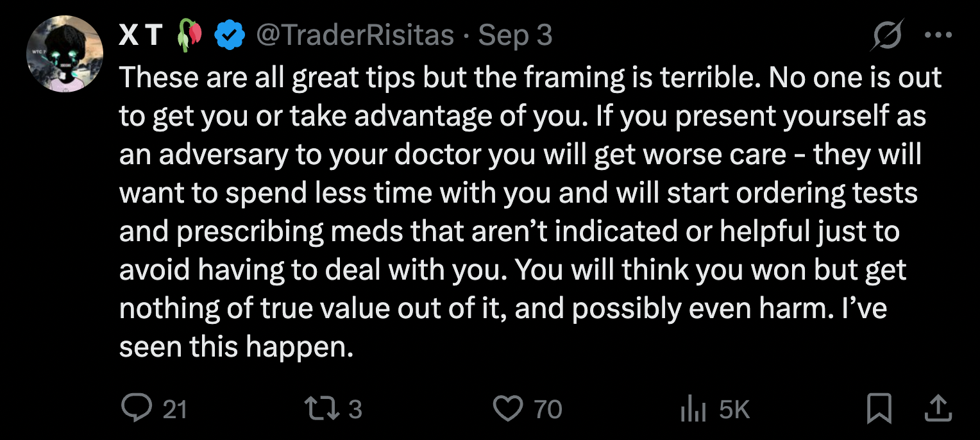Click the like count 70
This screenshot has width=980, height=440.
[548, 409]
